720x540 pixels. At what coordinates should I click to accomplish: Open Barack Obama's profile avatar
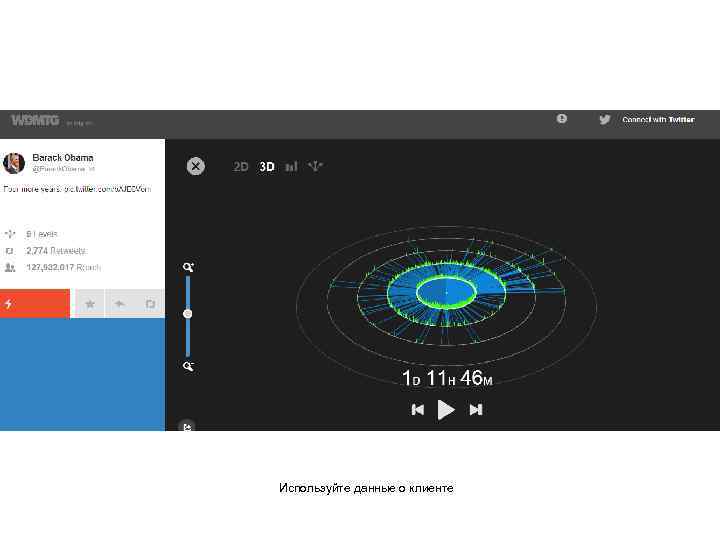click(14, 163)
